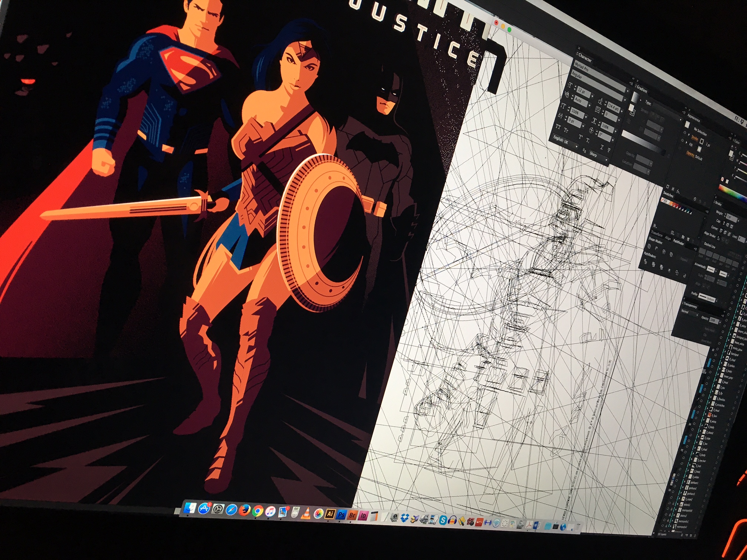Switch to the Character panel tab
The width and height of the screenshot is (747, 560).
click(x=585, y=57)
